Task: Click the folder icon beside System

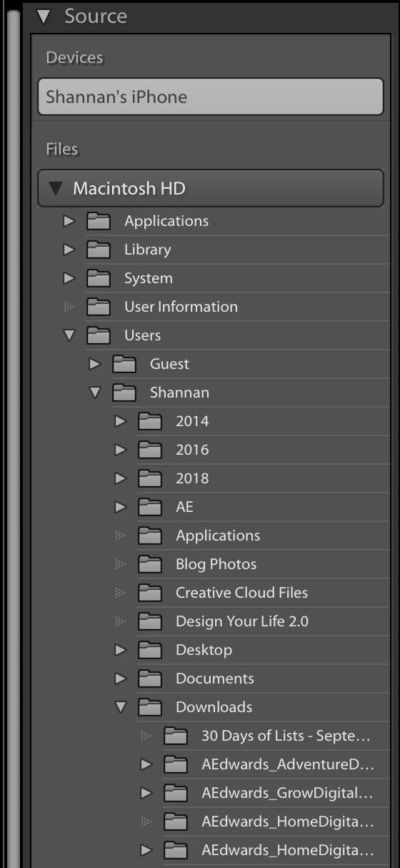Action: click(99, 278)
